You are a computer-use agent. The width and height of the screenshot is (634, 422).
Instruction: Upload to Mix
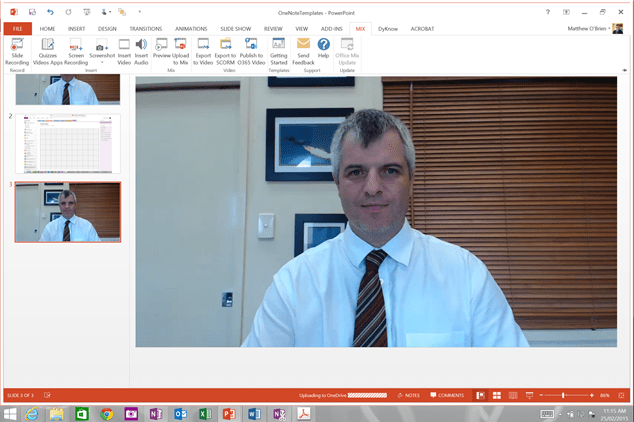[x=181, y=51]
